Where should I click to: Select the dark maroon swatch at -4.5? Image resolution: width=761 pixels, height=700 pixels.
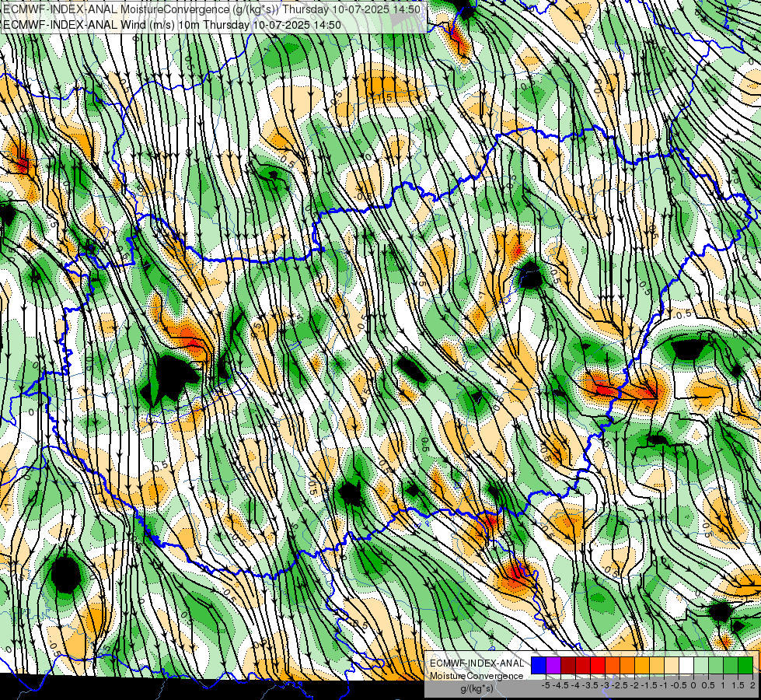568,665
